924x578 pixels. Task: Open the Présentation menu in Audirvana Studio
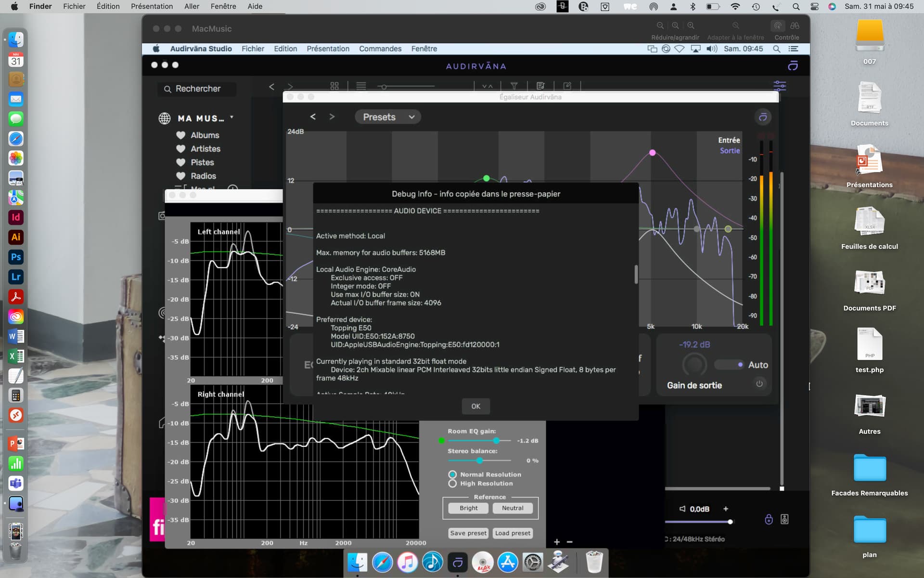point(328,49)
